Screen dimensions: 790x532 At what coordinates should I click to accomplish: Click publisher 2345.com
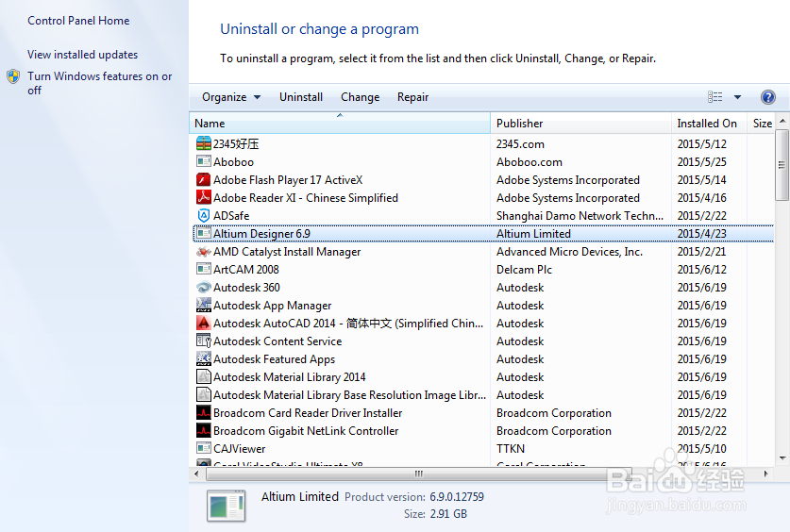tap(520, 144)
